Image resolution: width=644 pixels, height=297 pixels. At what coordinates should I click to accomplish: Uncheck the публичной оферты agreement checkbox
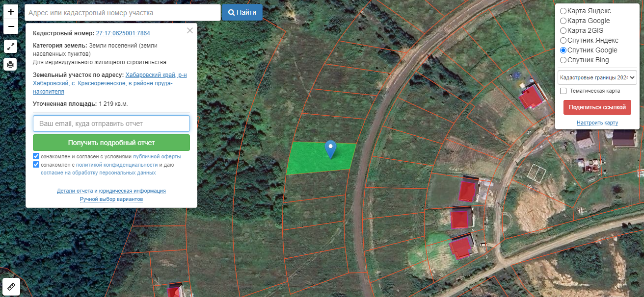(x=36, y=156)
